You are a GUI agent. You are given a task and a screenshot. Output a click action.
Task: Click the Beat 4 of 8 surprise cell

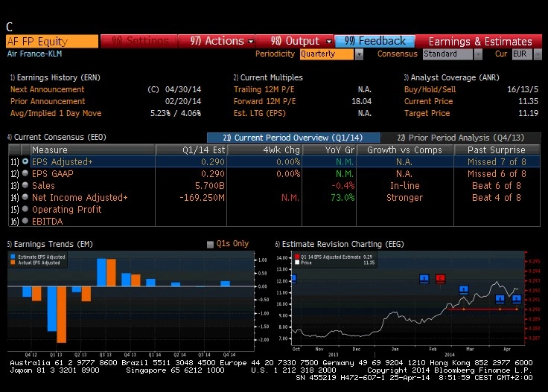[x=497, y=197]
